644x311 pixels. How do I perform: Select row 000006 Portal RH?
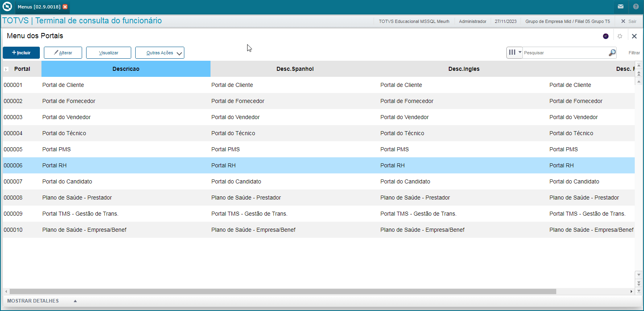pos(319,165)
